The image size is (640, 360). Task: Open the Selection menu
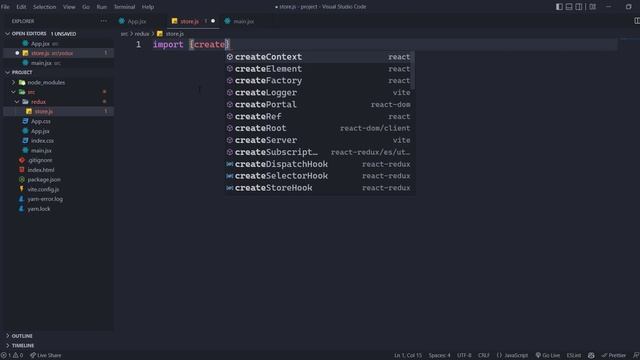coord(44,7)
